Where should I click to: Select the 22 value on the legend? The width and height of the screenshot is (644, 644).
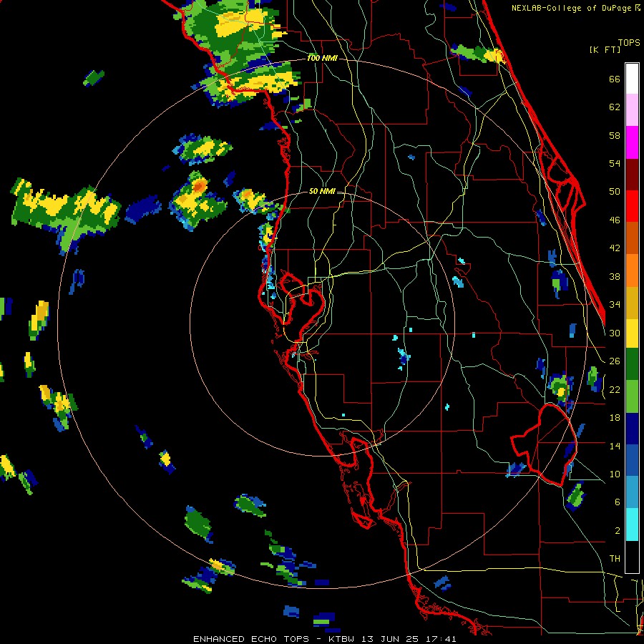click(615, 389)
